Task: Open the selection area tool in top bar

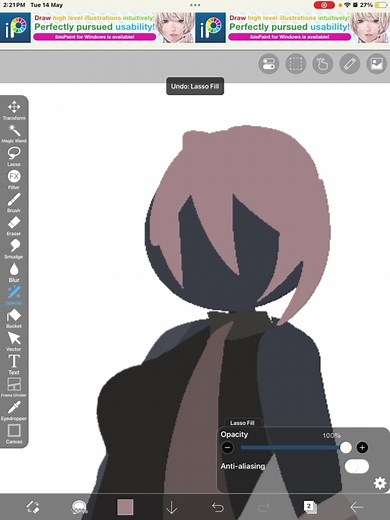Action: (296, 63)
